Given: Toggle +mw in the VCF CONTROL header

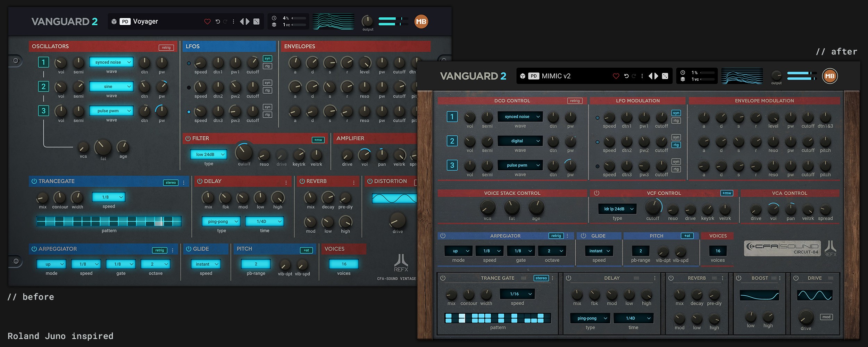Looking at the screenshot, I should pyautogui.click(x=727, y=193).
